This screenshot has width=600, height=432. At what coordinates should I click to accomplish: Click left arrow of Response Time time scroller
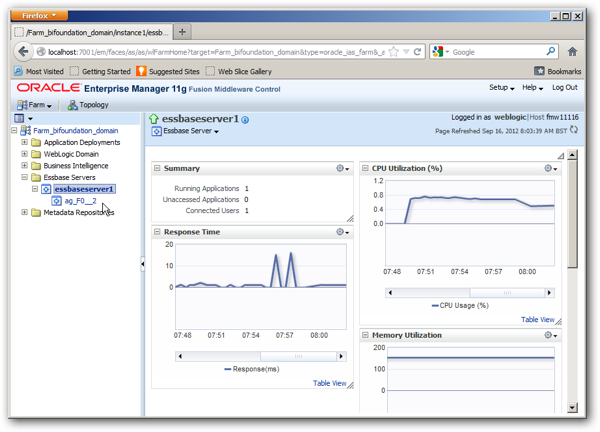pos(180,356)
